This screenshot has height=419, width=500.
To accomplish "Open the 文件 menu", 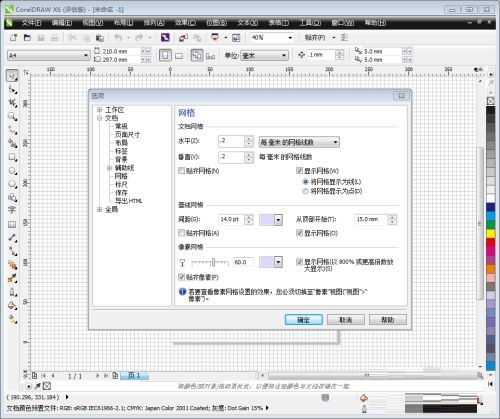I will (x=31, y=23).
